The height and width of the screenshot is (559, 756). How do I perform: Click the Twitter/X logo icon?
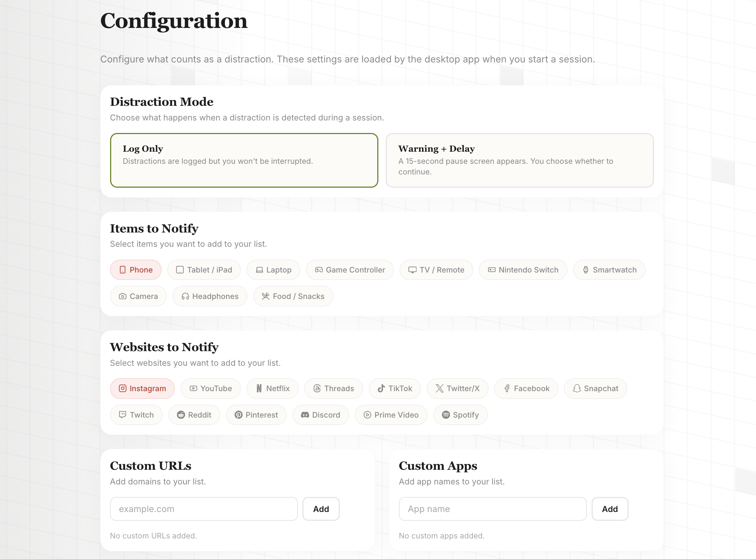[x=440, y=389]
